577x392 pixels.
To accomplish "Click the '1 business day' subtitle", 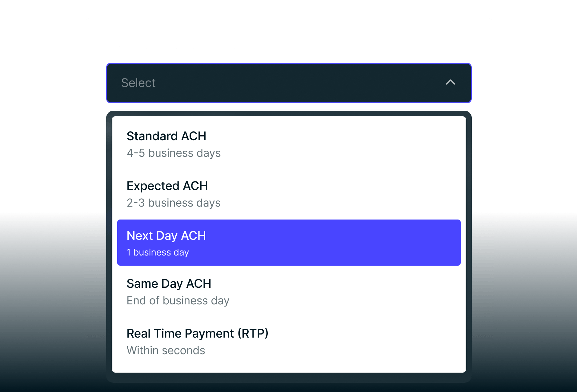I will tap(158, 252).
